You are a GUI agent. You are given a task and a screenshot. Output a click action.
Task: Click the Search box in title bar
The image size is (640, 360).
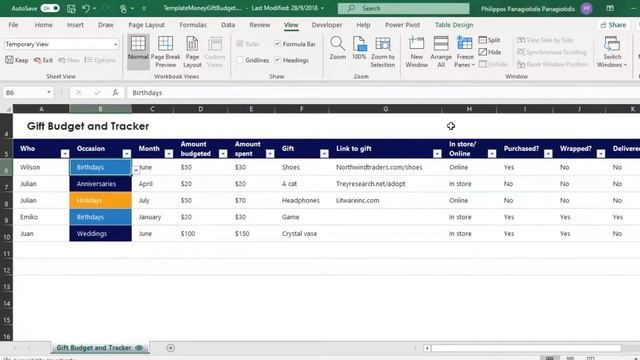[x=403, y=8]
